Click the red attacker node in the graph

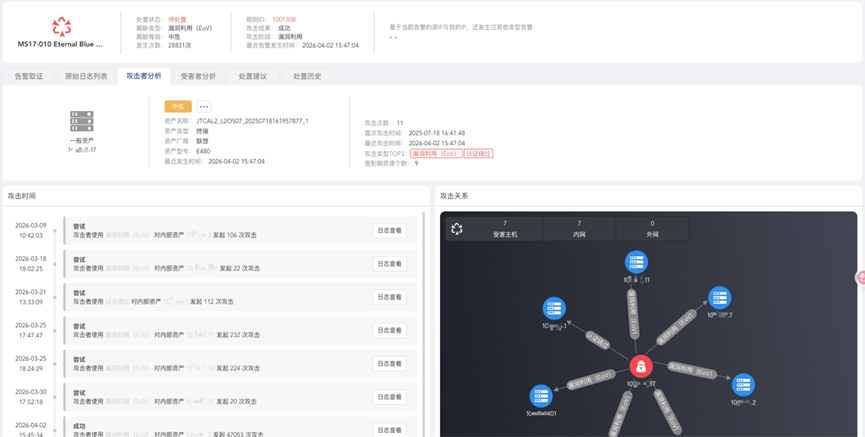640,366
